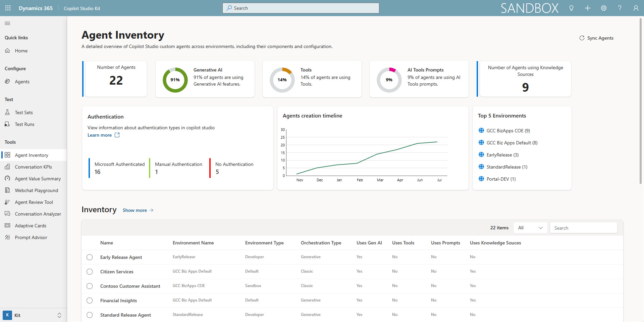Screen dimensions: 644x322
Task: Click the Sync Agents button
Action: coord(596,38)
